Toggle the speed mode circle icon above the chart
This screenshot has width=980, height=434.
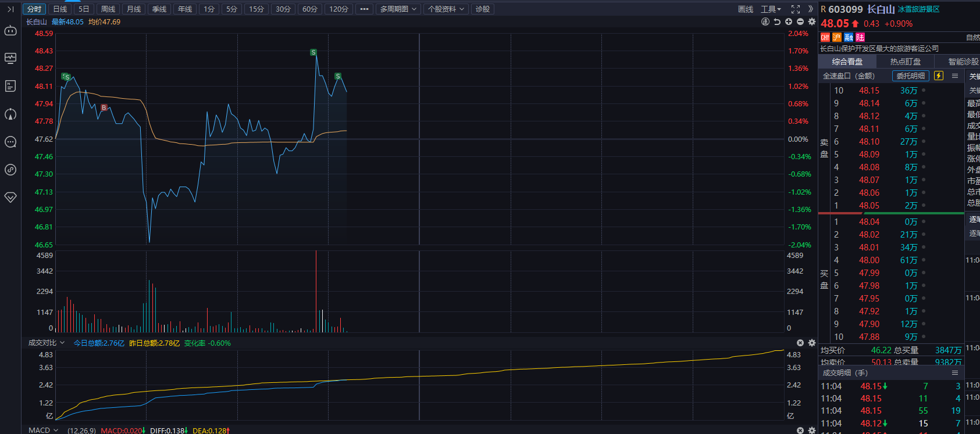(765, 21)
